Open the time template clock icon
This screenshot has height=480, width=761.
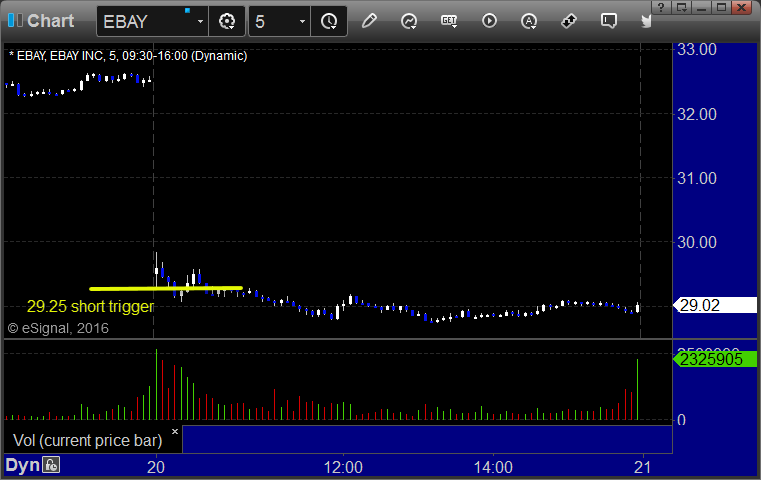point(329,21)
